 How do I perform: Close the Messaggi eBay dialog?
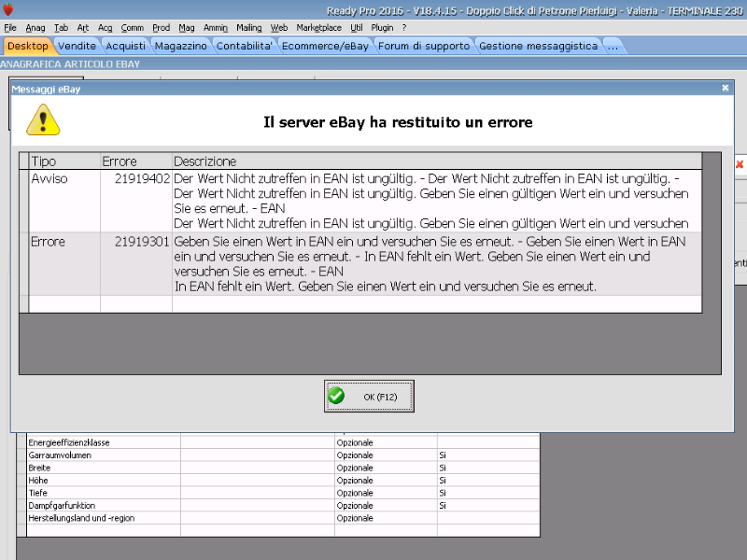tap(726, 88)
